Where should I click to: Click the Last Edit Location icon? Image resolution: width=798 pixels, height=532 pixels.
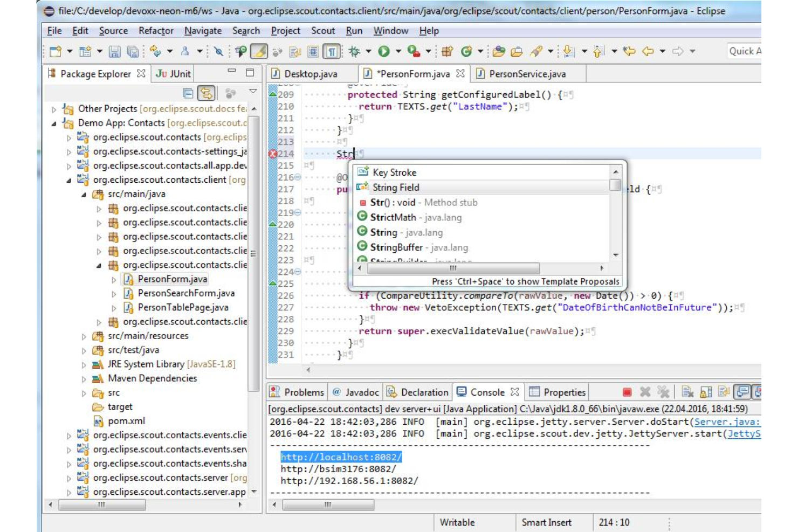tap(629, 52)
